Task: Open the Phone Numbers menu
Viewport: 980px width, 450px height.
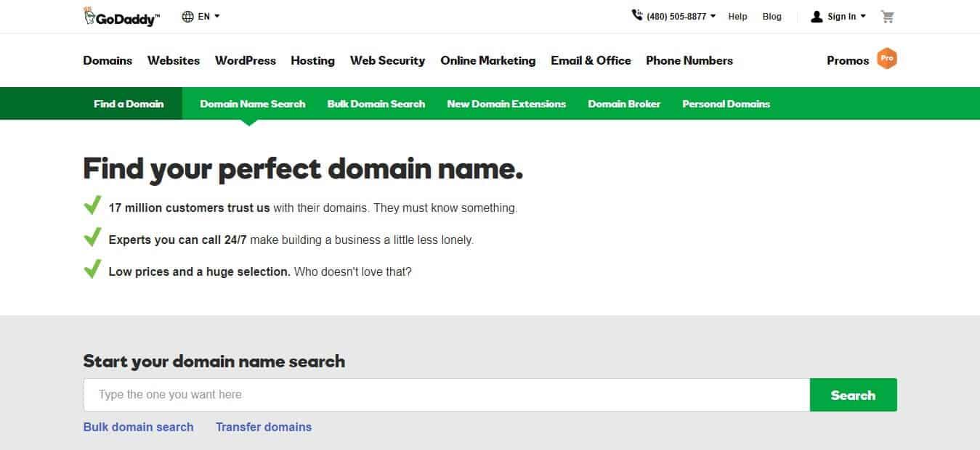Action: pyautogui.click(x=689, y=61)
